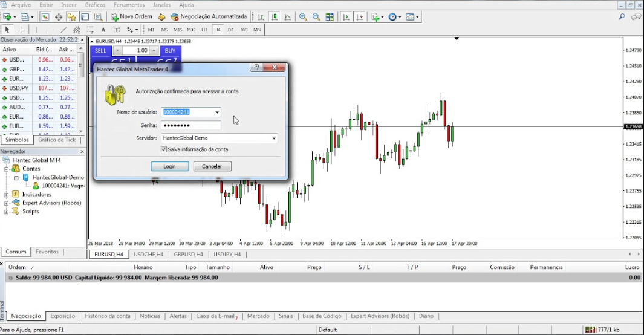Viewport: 644px width, 335px height.
Task: Tile chart windows icon
Action: pos(330,17)
